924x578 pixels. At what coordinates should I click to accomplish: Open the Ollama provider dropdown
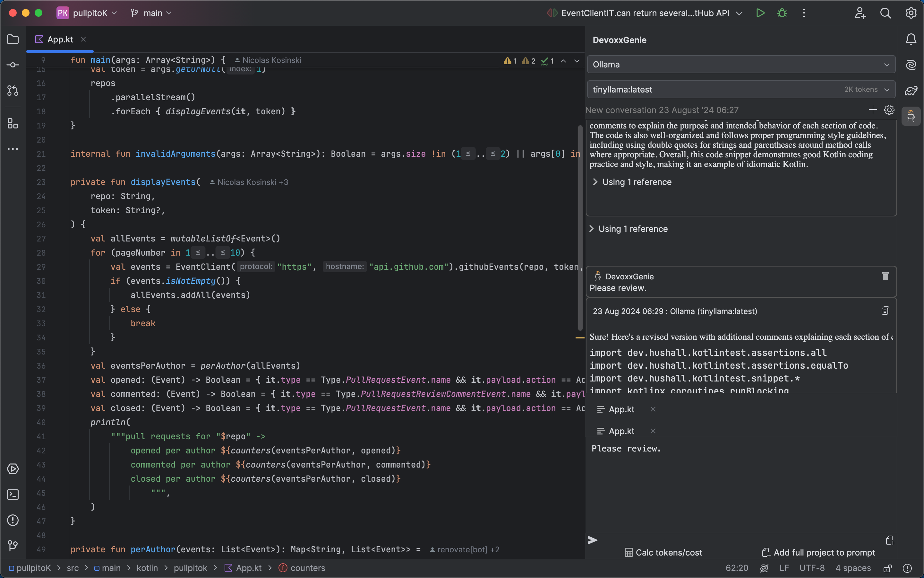click(741, 65)
